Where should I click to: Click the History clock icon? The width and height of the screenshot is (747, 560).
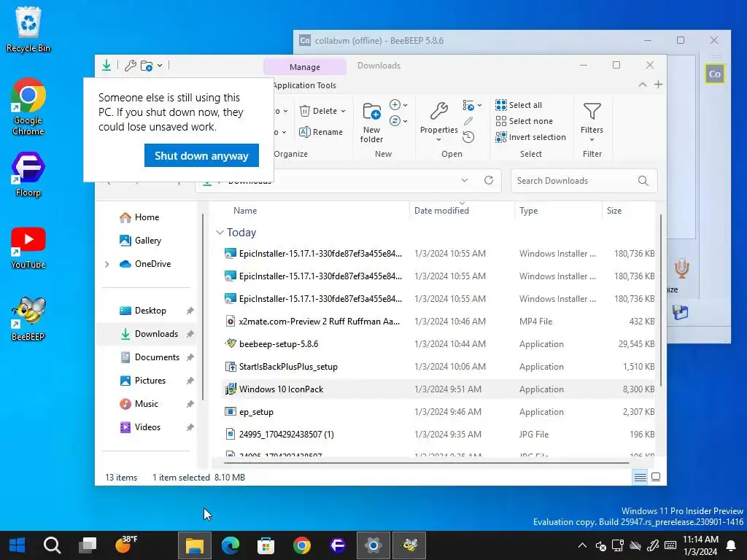click(468, 137)
